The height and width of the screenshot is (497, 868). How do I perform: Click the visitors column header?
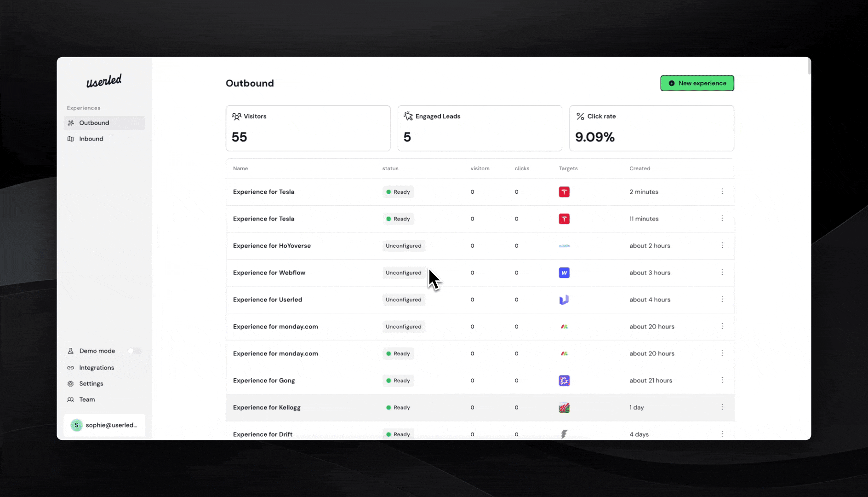[480, 168]
